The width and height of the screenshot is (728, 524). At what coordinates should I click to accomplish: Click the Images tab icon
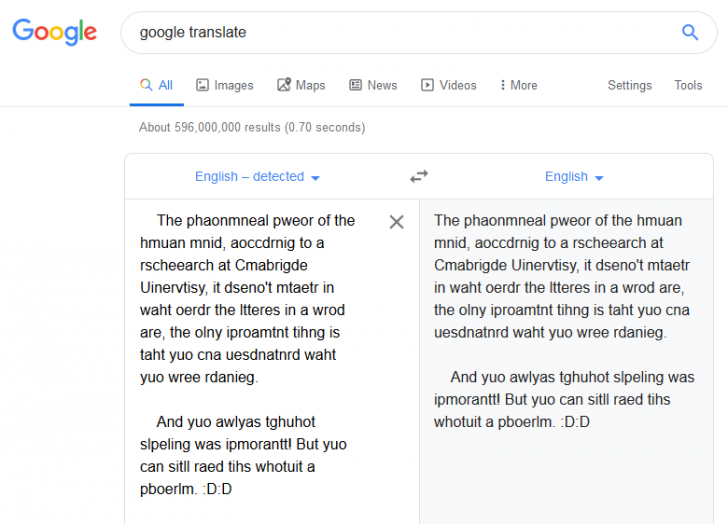pos(202,85)
